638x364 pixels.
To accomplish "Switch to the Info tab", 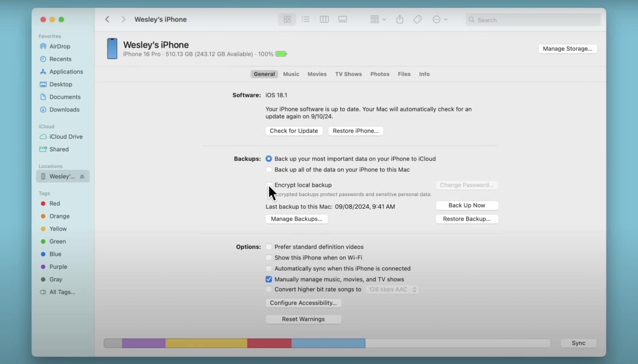I will (x=424, y=74).
